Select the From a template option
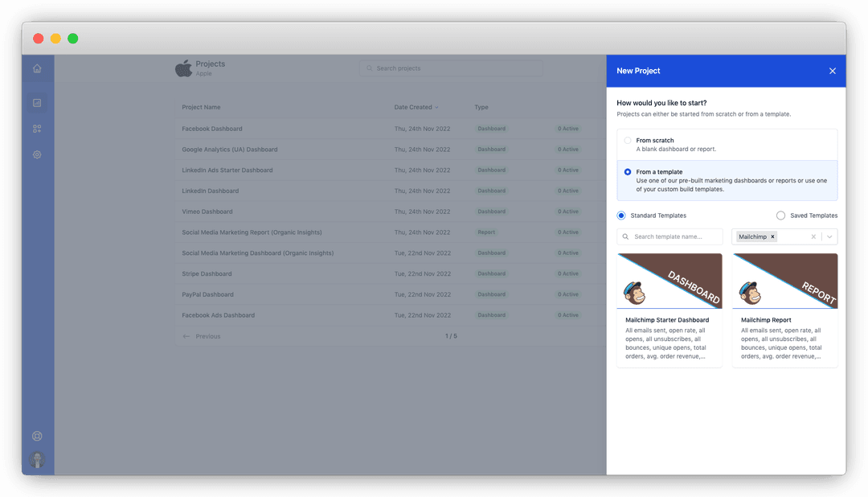Screen dimensions: 868x497 [x=727, y=181]
